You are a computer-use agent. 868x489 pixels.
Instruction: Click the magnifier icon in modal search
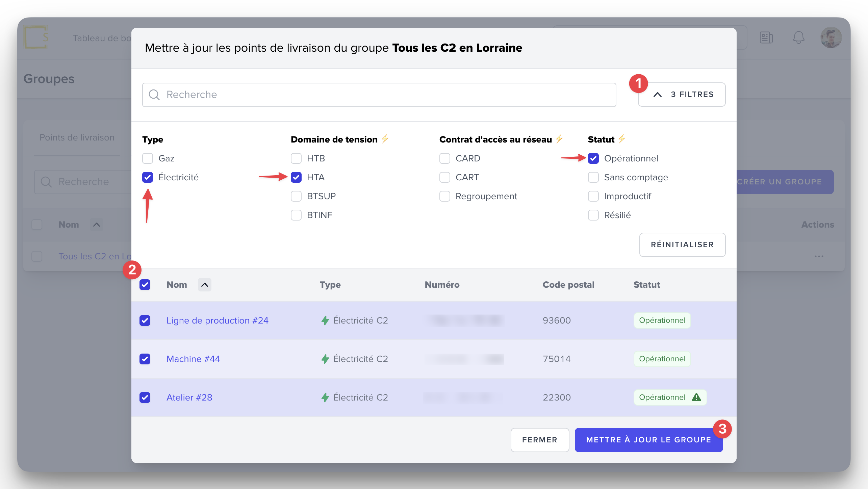tap(154, 95)
